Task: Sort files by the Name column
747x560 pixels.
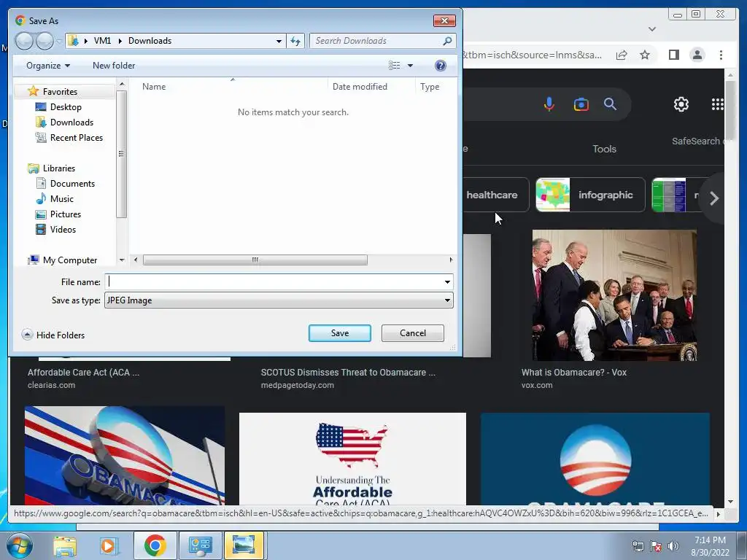Action: (154, 87)
